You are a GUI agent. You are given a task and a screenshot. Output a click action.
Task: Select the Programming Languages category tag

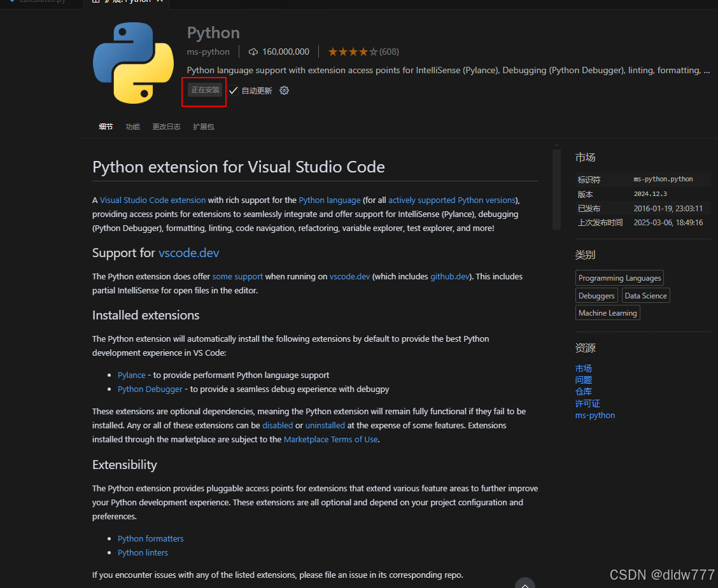pos(619,278)
